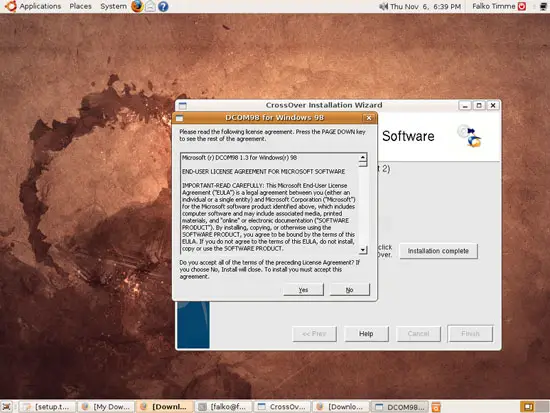Click Cancel in the CrossOver wizard
550x413 pixels.
pos(418,334)
